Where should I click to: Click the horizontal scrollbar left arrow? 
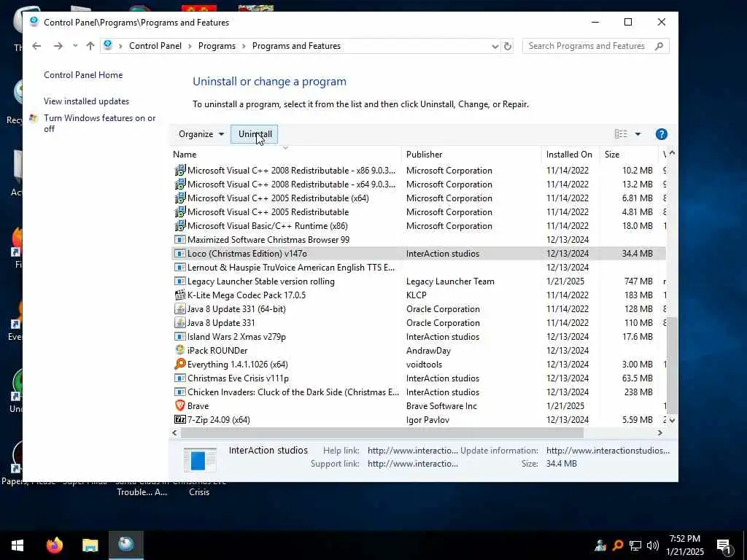coord(175,433)
